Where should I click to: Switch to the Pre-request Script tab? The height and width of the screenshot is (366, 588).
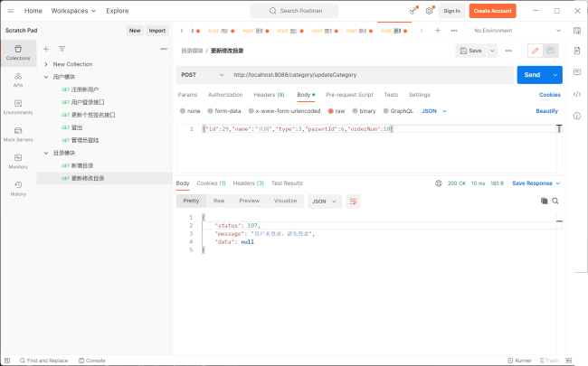(349, 95)
